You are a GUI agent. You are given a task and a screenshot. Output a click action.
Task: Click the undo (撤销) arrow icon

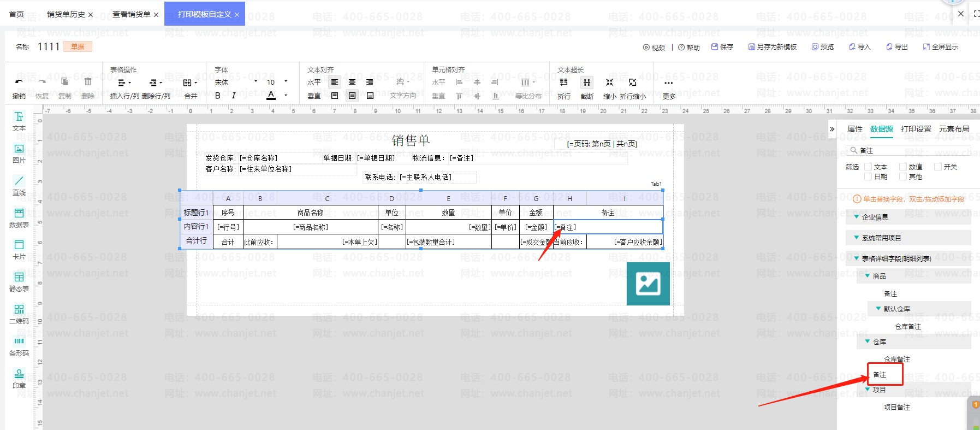[x=19, y=82]
